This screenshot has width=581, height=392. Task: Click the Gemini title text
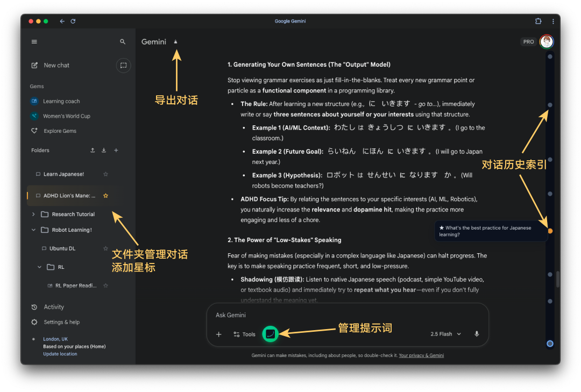154,42
